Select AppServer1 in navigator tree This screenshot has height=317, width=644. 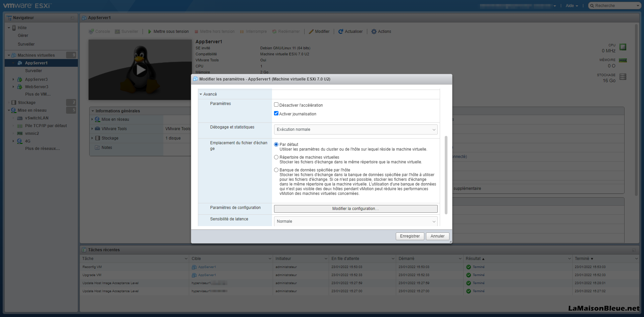41,63
